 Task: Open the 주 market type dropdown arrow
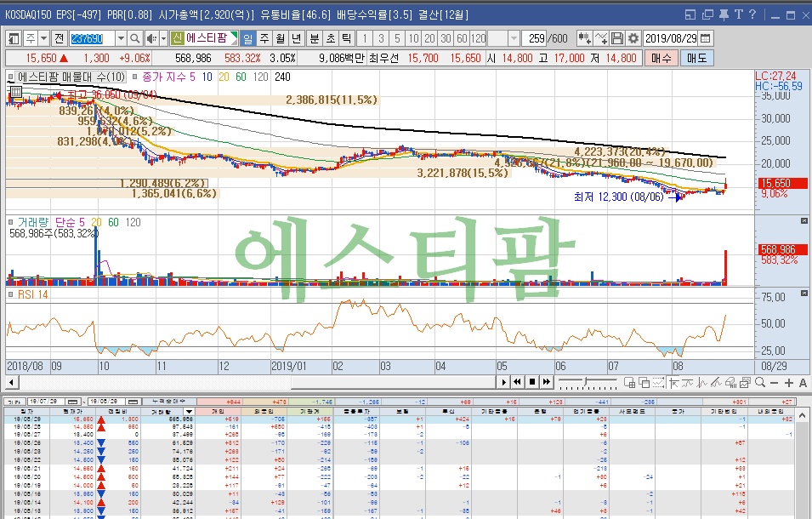(44, 38)
